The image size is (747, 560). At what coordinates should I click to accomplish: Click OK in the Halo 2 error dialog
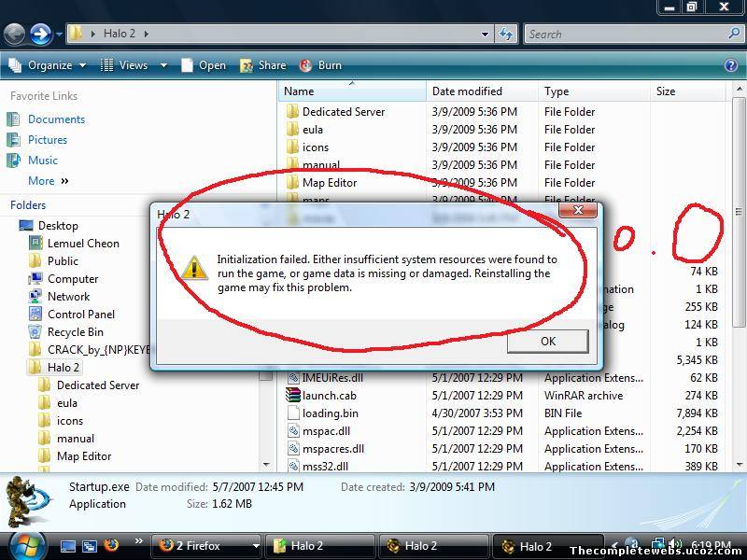pyautogui.click(x=548, y=342)
